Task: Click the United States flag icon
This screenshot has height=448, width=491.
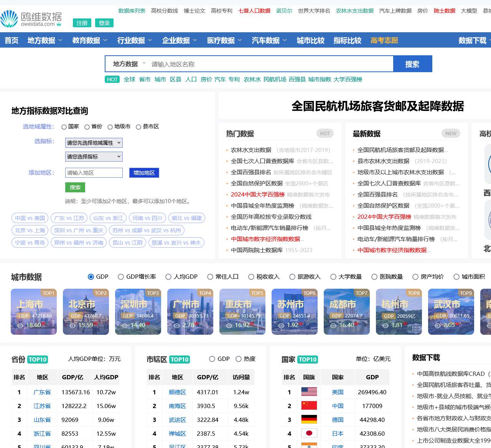Action: 309,392
